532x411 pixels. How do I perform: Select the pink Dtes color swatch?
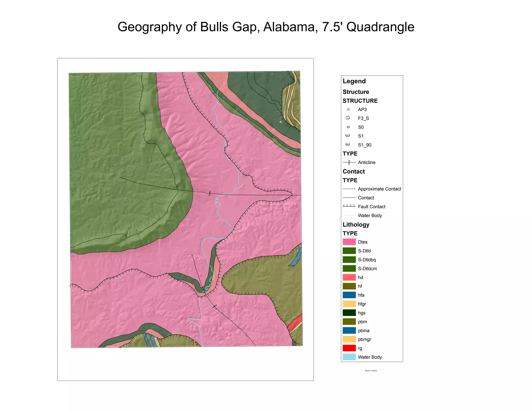point(349,242)
